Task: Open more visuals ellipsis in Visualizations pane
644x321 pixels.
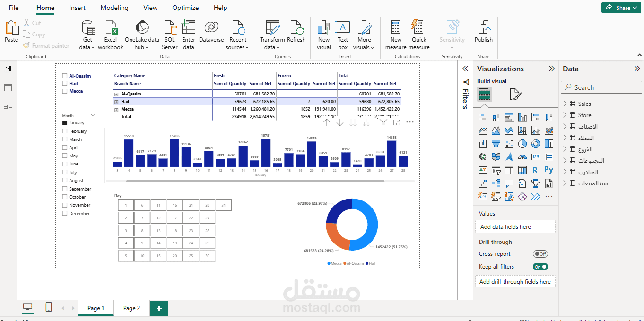Action: (549, 196)
